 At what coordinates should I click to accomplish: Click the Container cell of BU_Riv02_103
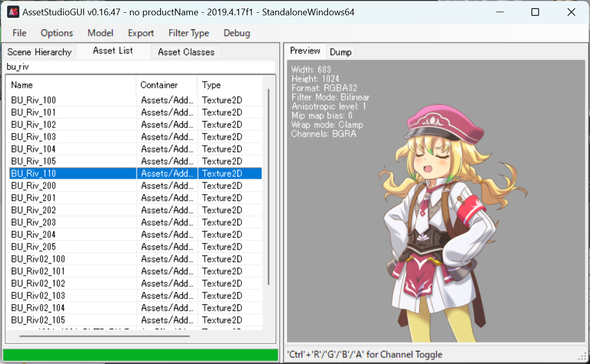(167, 296)
